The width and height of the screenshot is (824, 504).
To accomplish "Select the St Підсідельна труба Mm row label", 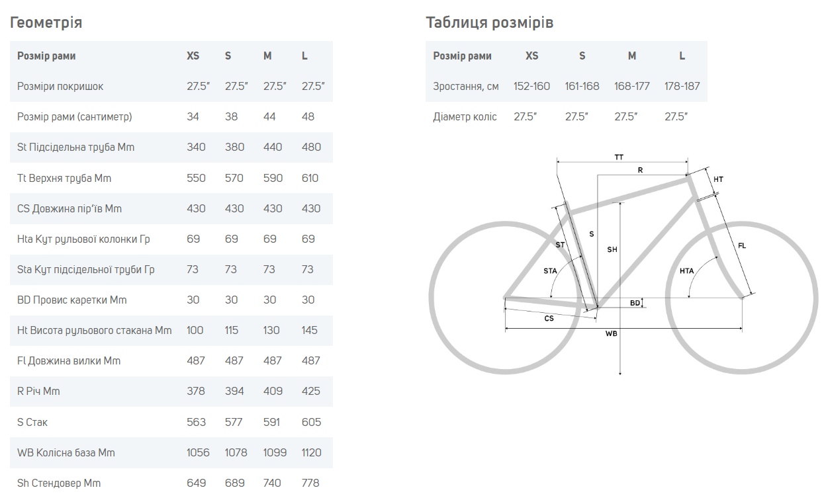I will click(x=75, y=147).
